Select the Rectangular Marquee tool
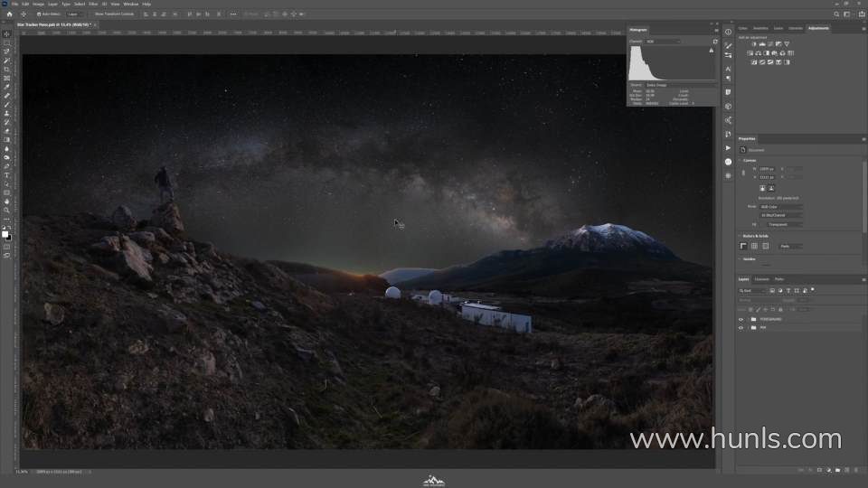868x488 pixels. [6, 42]
